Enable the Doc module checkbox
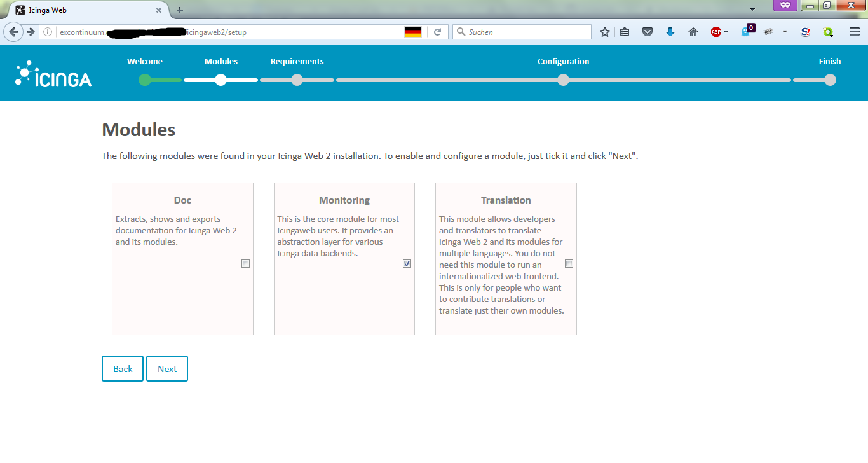This screenshot has width=868, height=463. [x=246, y=263]
